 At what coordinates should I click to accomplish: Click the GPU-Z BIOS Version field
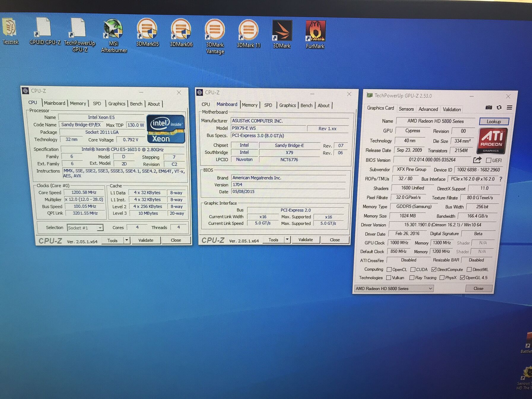pos(432,160)
